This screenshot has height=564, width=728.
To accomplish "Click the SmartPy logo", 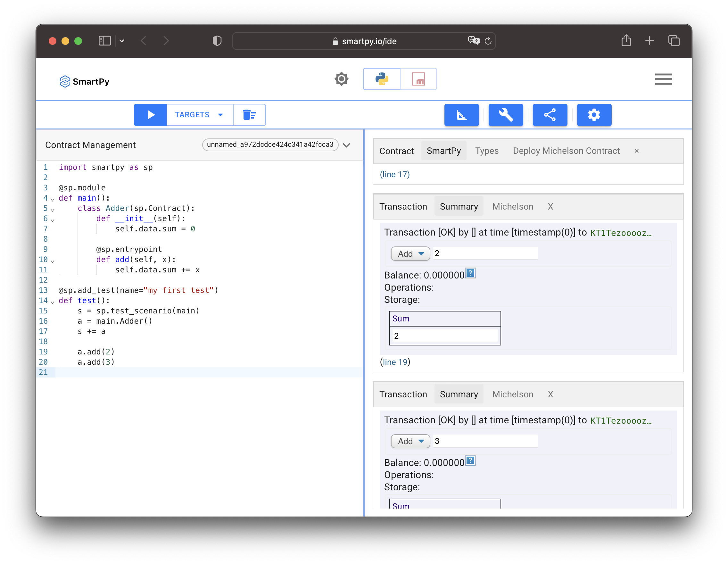I will 84,81.
